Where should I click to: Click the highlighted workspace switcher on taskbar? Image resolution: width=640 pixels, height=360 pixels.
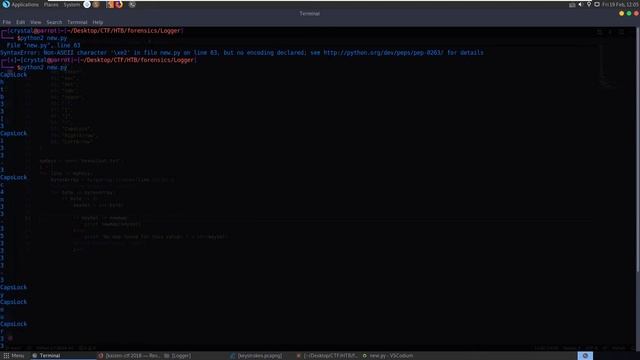point(585,356)
